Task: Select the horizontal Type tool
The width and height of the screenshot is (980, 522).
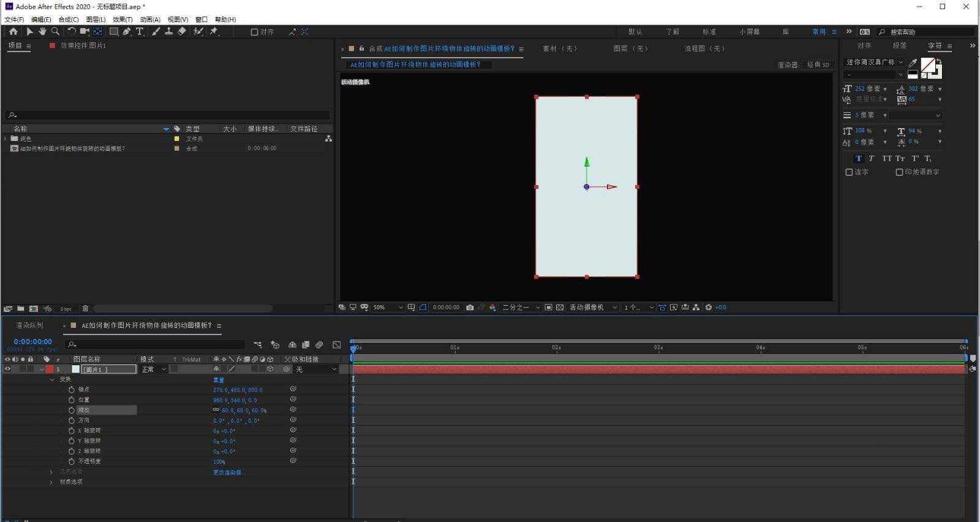Action: pyautogui.click(x=140, y=31)
